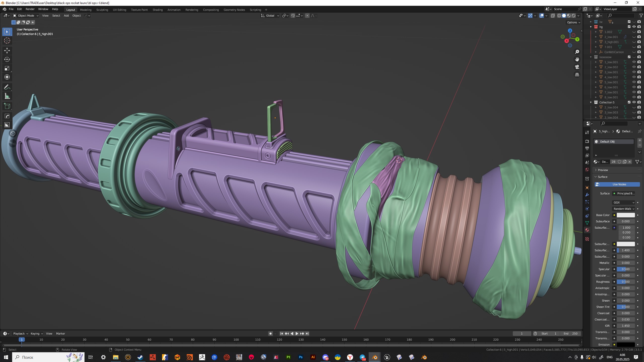Open the Render properties tab
This screenshot has width=644, height=362.
point(587,141)
